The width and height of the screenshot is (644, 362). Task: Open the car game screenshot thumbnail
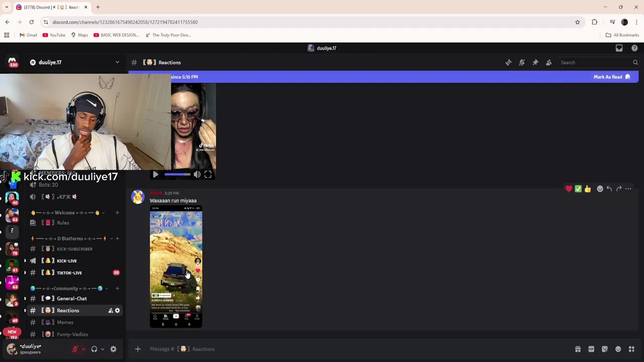(176, 266)
